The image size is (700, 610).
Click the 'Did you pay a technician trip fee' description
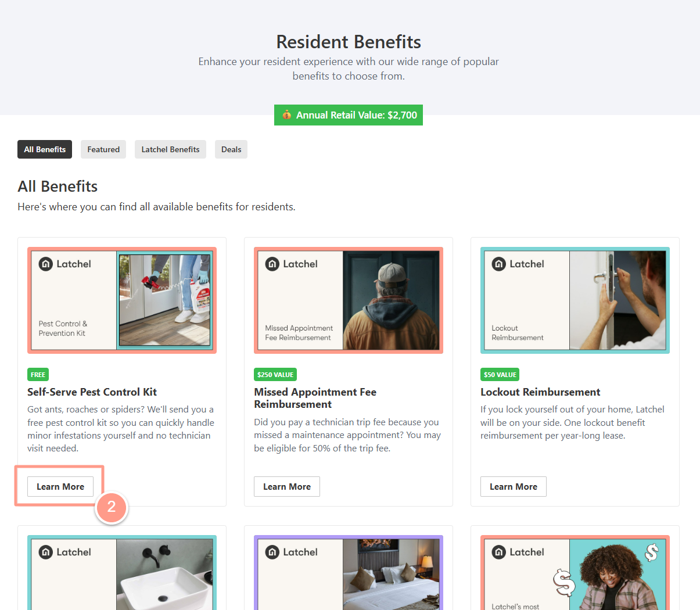(347, 435)
